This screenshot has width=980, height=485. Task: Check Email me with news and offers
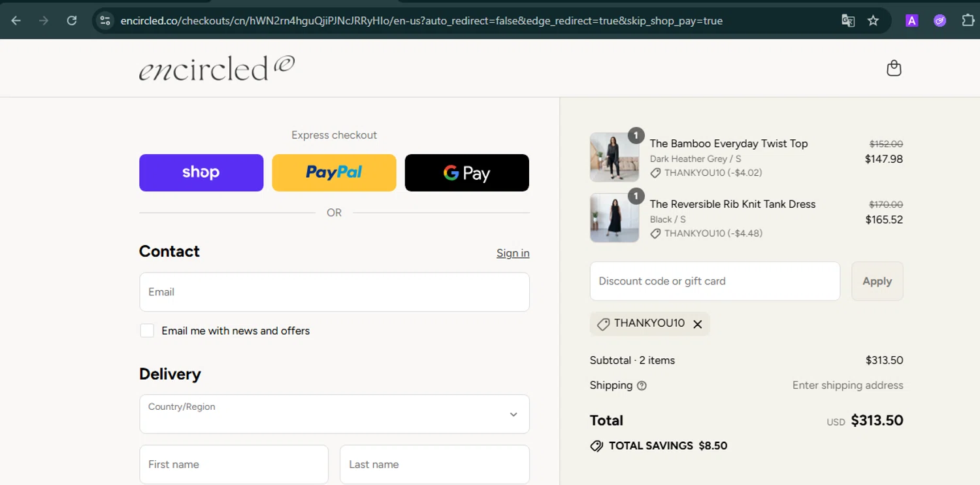pyautogui.click(x=147, y=331)
